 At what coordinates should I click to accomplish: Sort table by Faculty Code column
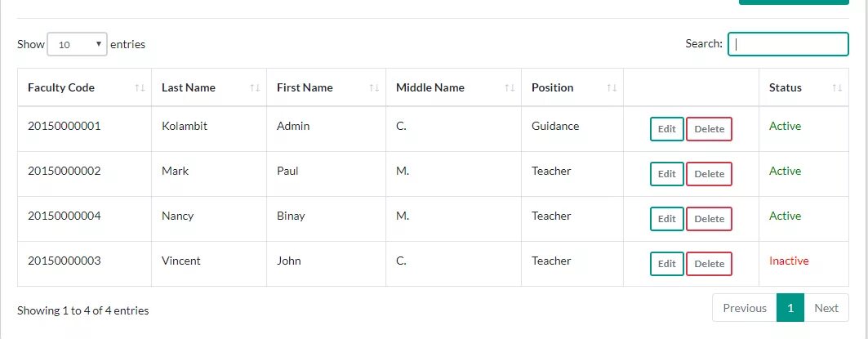pyautogui.click(x=61, y=87)
